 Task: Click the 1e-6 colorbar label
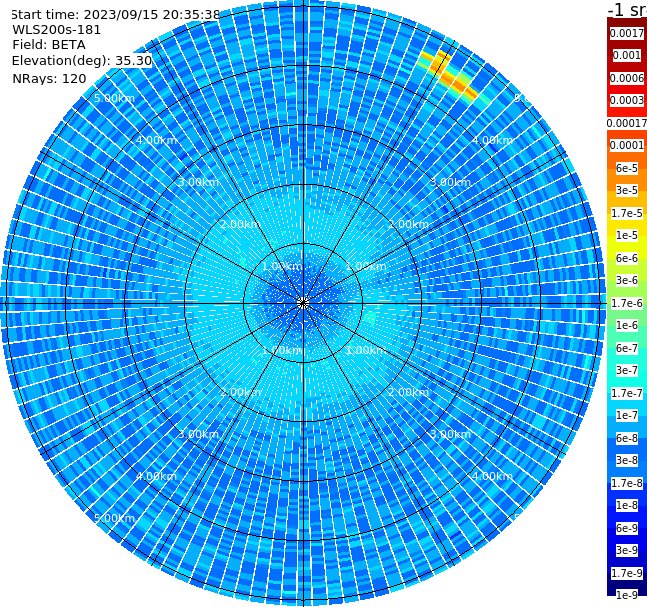click(x=627, y=325)
